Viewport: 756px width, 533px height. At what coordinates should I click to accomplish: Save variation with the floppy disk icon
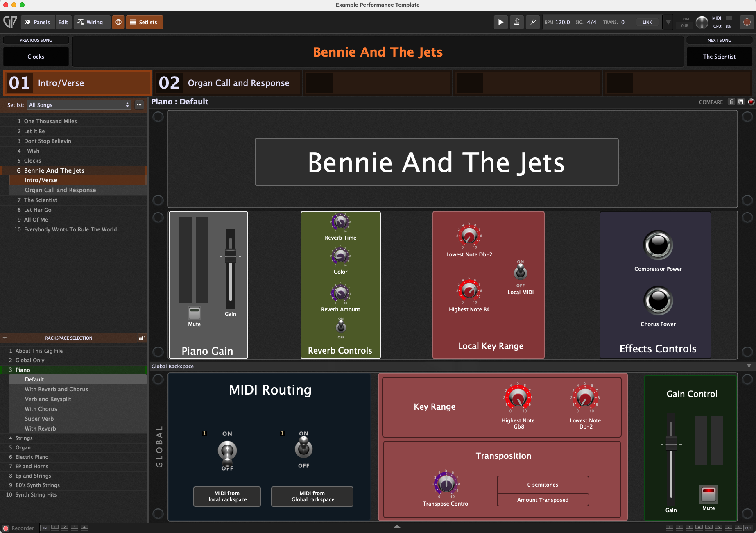click(741, 102)
